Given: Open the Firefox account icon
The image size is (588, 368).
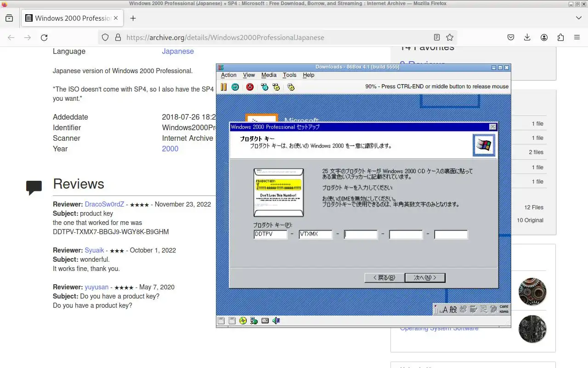Looking at the screenshot, I should 544,38.
